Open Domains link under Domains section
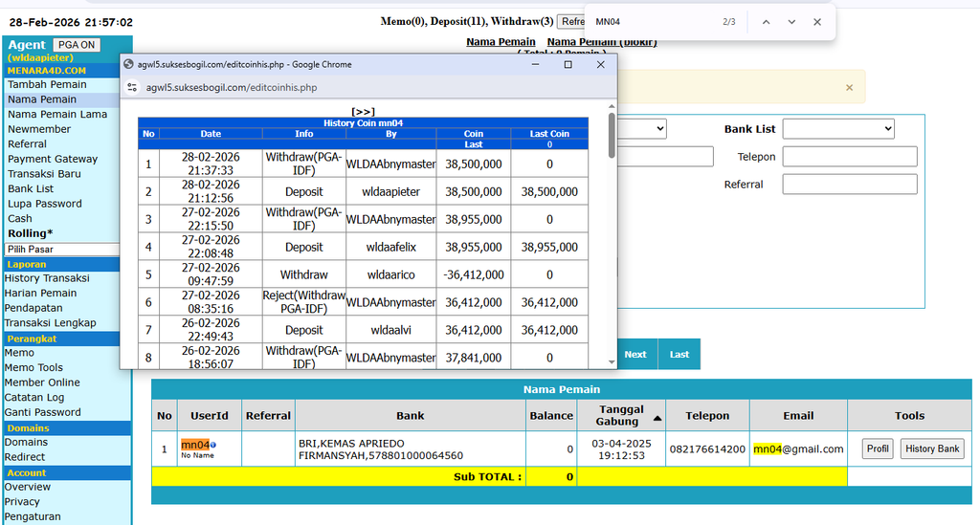The height and width of the screenshot is (525, 980). tap(26, 442)
